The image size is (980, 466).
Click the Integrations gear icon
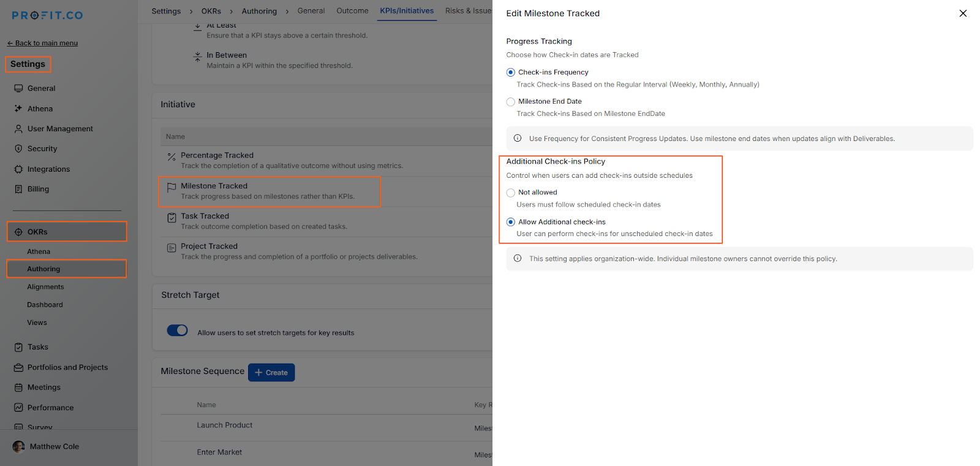tap(18, 169)
